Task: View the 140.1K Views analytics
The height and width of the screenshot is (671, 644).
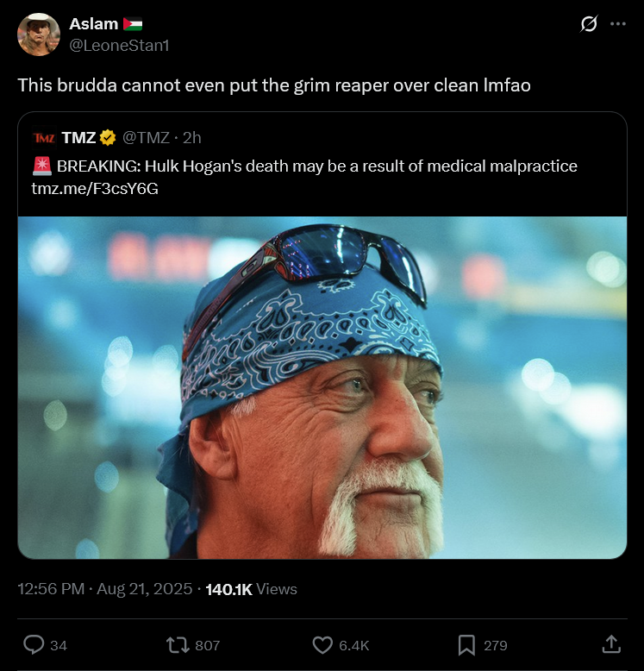Action: point(251,589)
